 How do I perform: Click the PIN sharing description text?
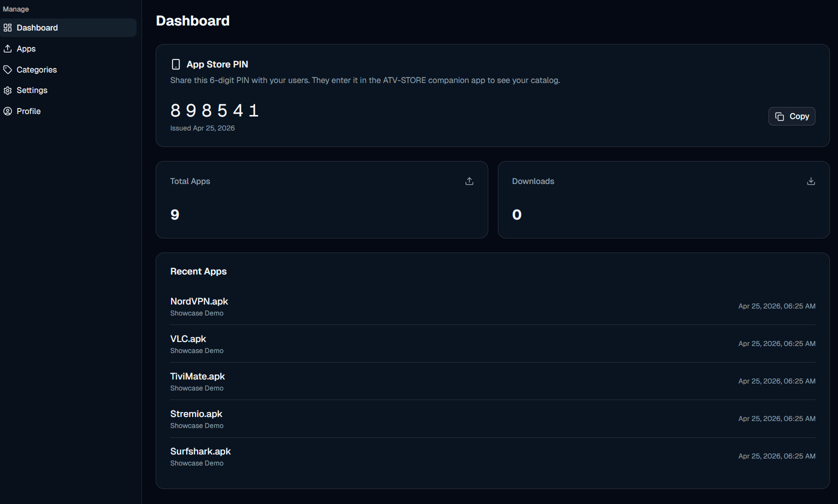pyautogui.click(x=365, y=80)
